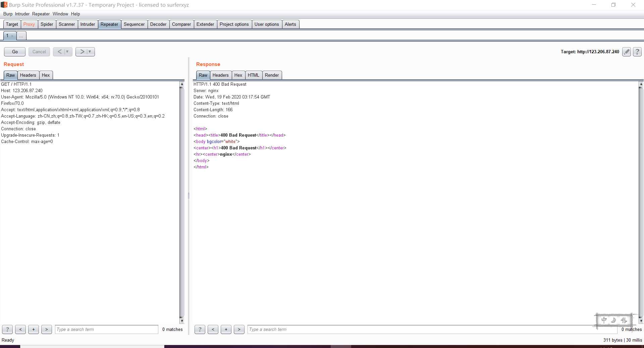The image size is (644, 348).
Task: Click 'Cache-Control: max-age=0' request line
Action: (x=27, y=142)
